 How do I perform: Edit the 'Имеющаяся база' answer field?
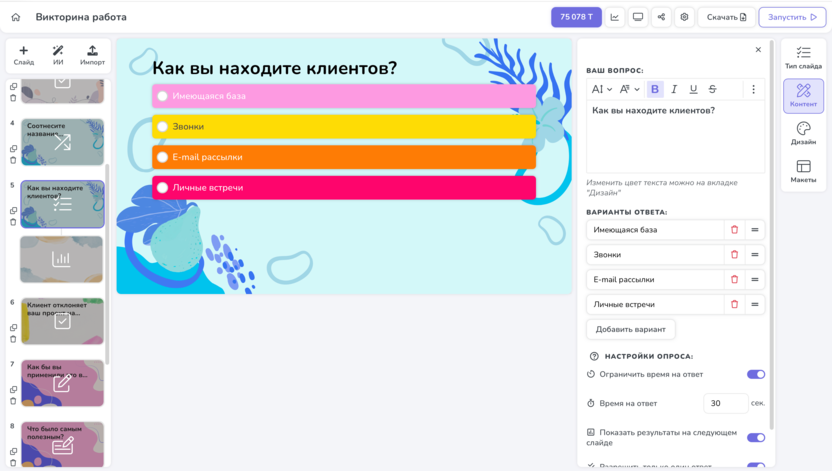pyautogui.click(x=655, y=230)
